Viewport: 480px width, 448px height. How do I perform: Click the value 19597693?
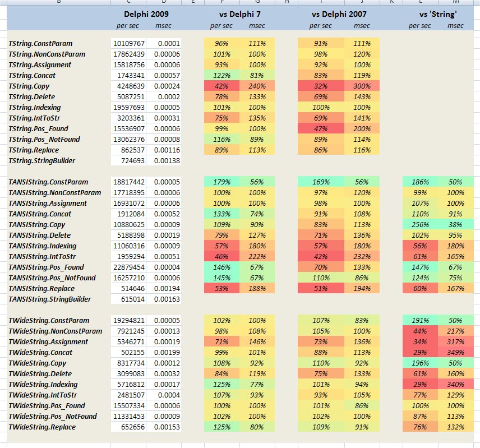(x=128, y=108)
